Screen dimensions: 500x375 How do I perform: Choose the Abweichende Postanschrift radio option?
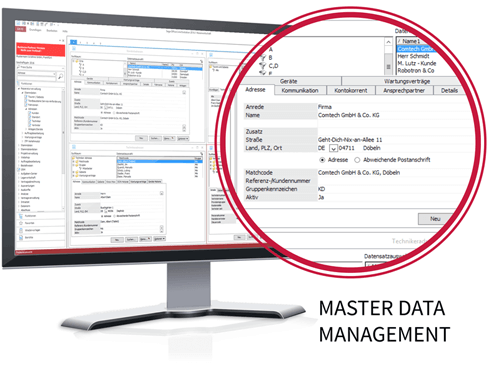pyautogui.click(x=357, y=160)
